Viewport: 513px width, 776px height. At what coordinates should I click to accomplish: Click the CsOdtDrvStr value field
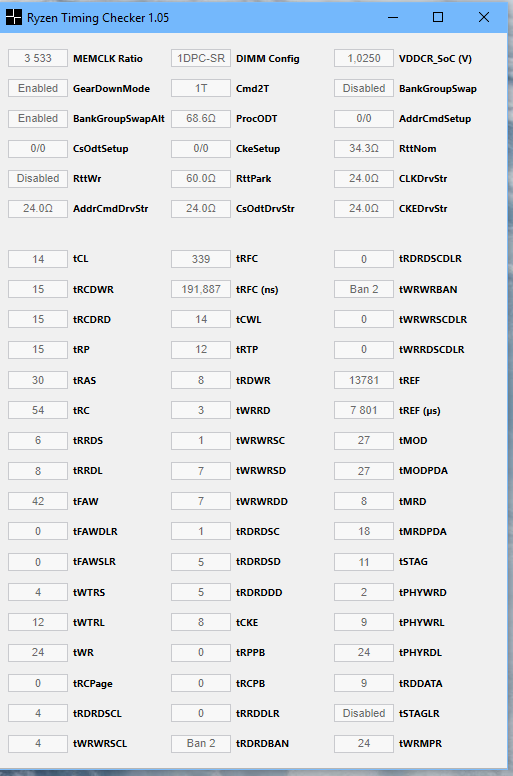[201, 208]
